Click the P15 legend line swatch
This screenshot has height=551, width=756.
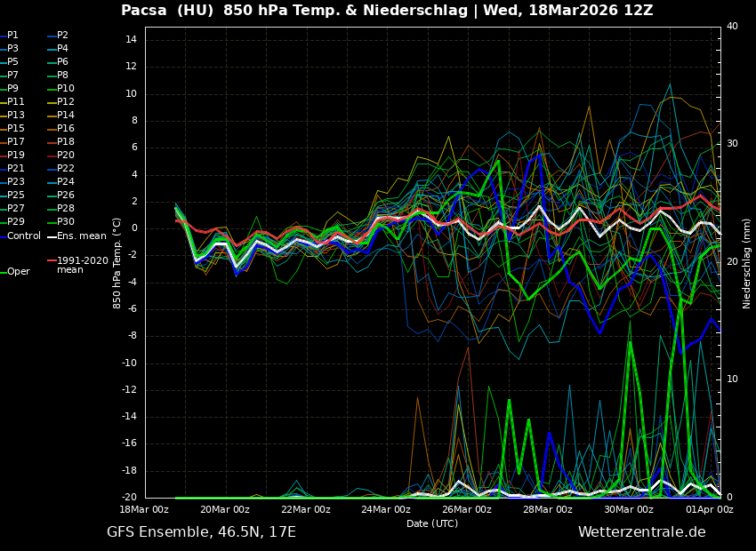(x=3, y=129)
